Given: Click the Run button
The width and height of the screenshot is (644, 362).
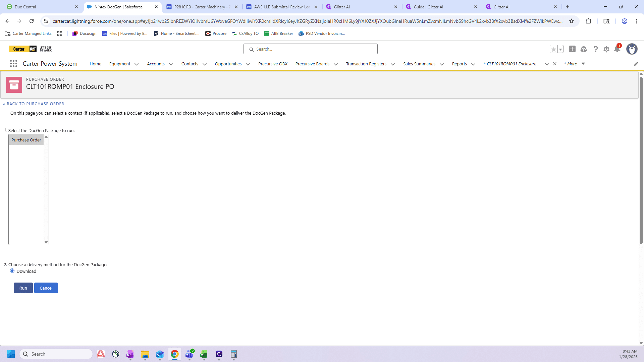Looking at the screenshot, I should pos(23,288).
